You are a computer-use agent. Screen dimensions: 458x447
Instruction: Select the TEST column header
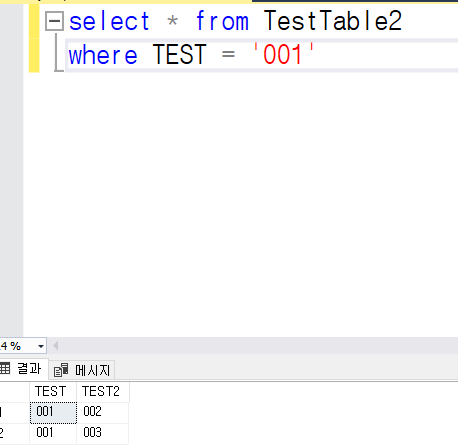coord(53,391)
